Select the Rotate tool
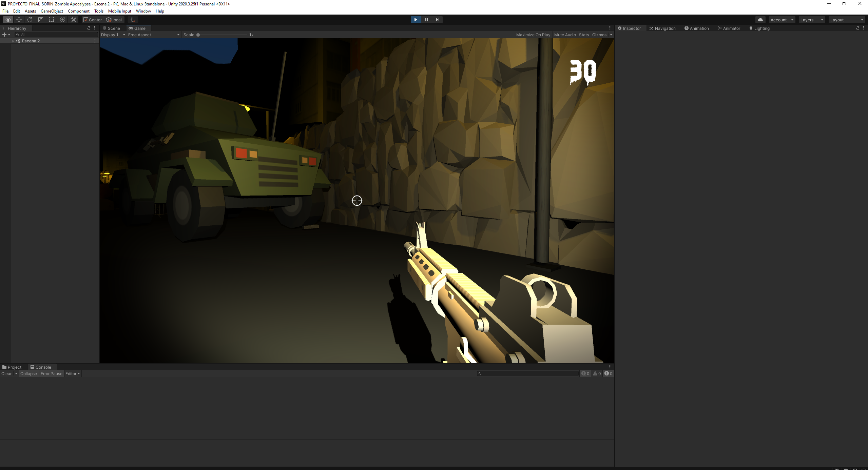This screenshot has height=470, width=868. tap(30, 20)
